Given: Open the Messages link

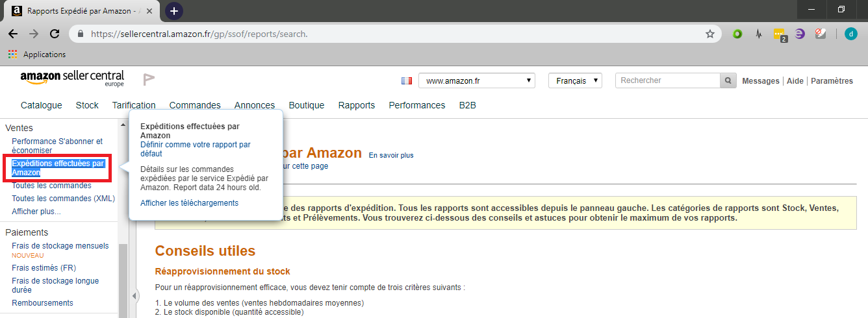Looking at the screenshot, I should coord(760,81).
